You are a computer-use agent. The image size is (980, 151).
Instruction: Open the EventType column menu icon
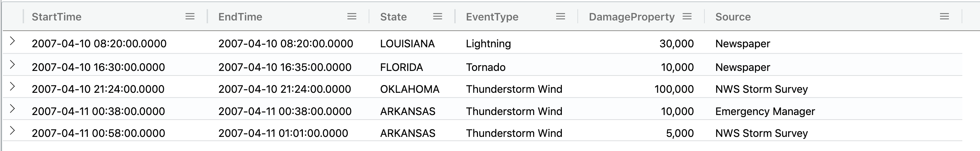[x=560, y=16]
